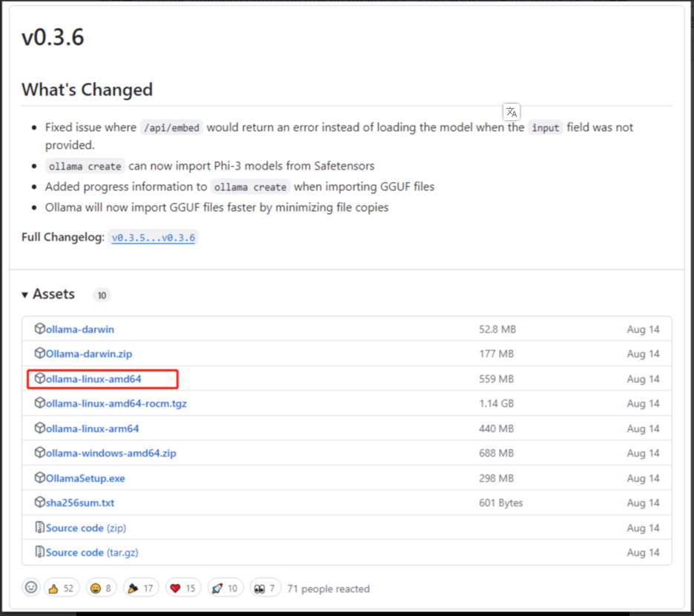
Task: Click the /api/embed code snippet
Action: pos(172,128)
